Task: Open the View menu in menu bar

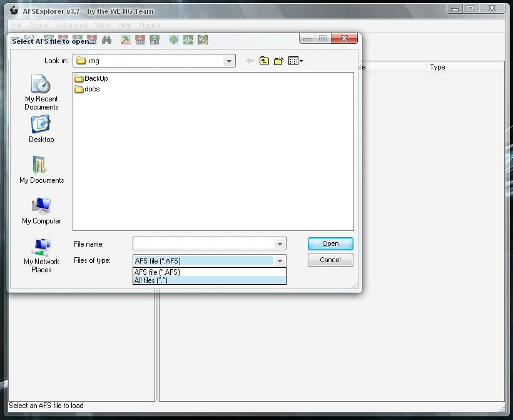Action: pyautogui.click(x=103, y=25)
